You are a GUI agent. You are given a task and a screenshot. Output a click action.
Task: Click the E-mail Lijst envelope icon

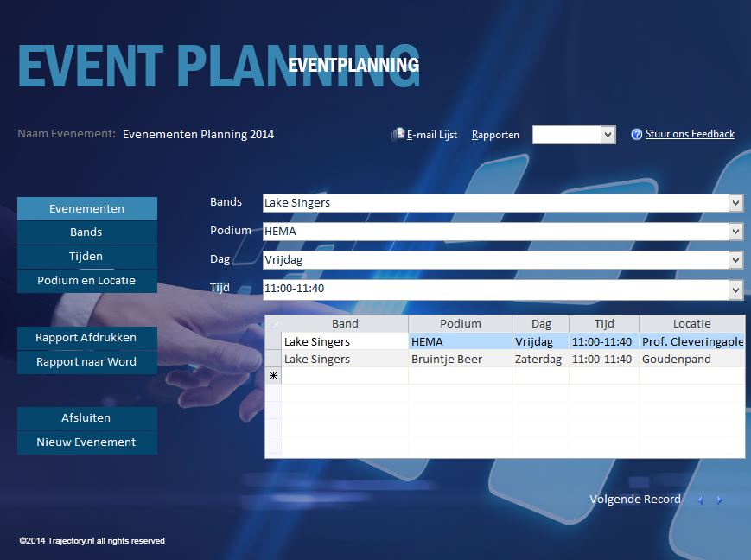(398, 134)
